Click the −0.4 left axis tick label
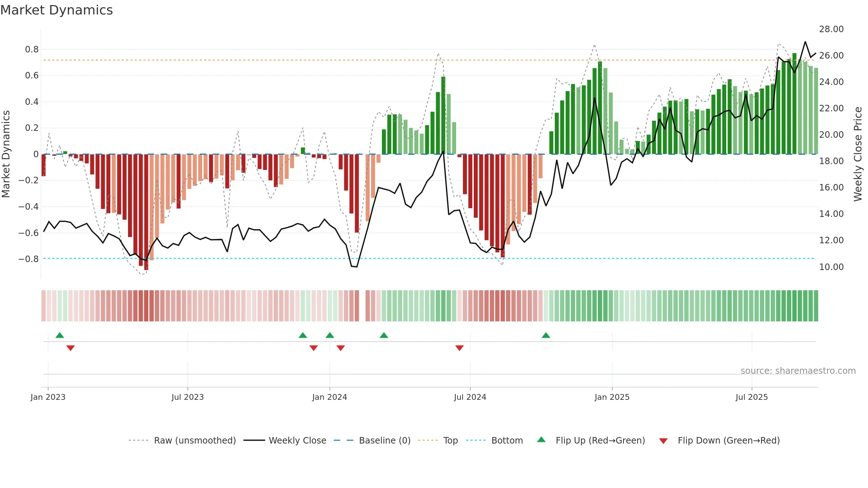This screenshot has height=488, width=868. point(29,207)
